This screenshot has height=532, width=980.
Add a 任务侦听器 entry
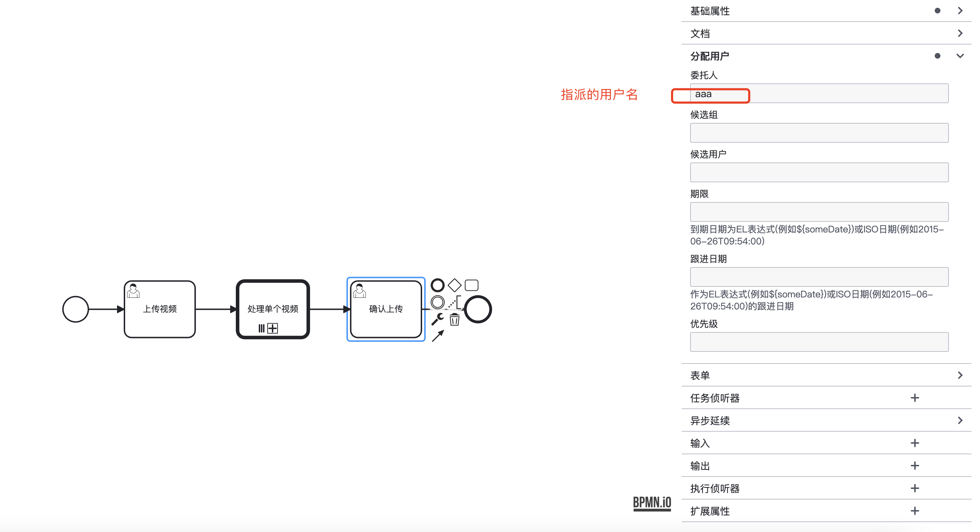coord(915,398)
